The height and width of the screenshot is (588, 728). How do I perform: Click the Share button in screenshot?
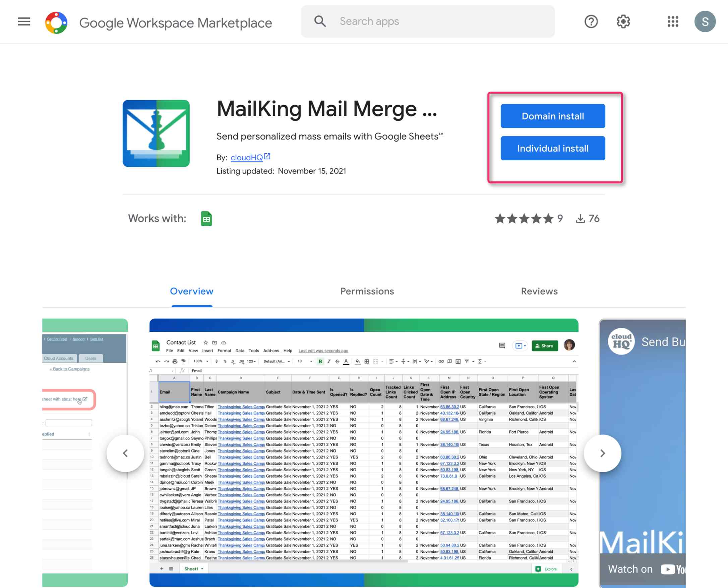545,345
